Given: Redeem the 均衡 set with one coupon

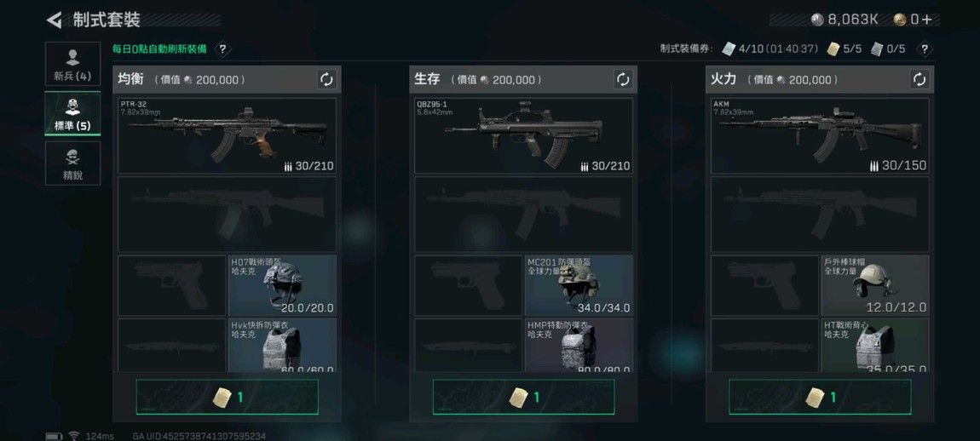Looking at the screenshot, I should pos(227,397).
